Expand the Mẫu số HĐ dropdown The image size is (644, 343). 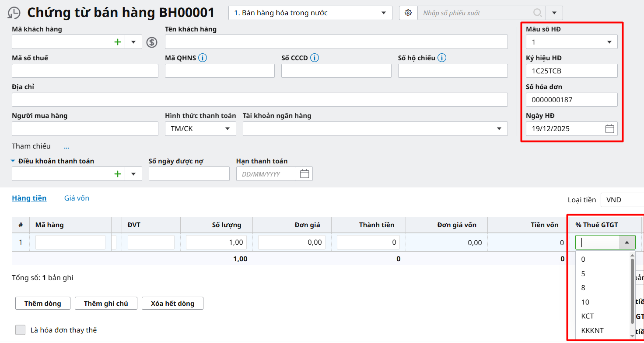click(609, 42)
